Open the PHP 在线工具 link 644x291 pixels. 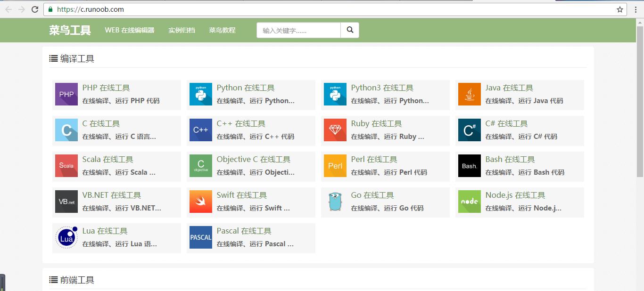click(106, 88)
